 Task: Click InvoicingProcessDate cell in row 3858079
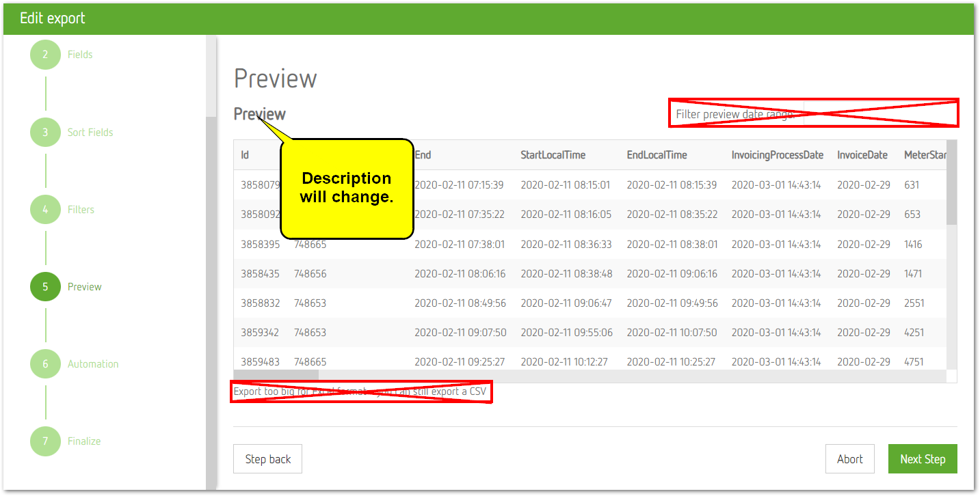(x=776, y=184)
